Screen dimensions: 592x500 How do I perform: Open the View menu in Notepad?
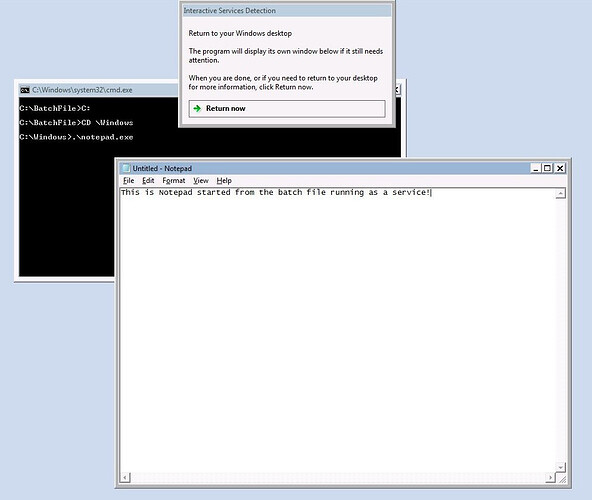[x=201, y=181]
